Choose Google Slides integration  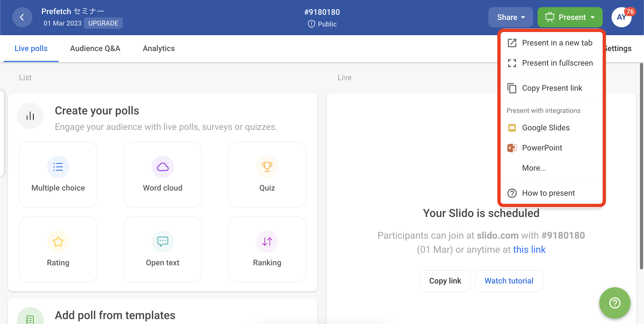coord(546,128)
